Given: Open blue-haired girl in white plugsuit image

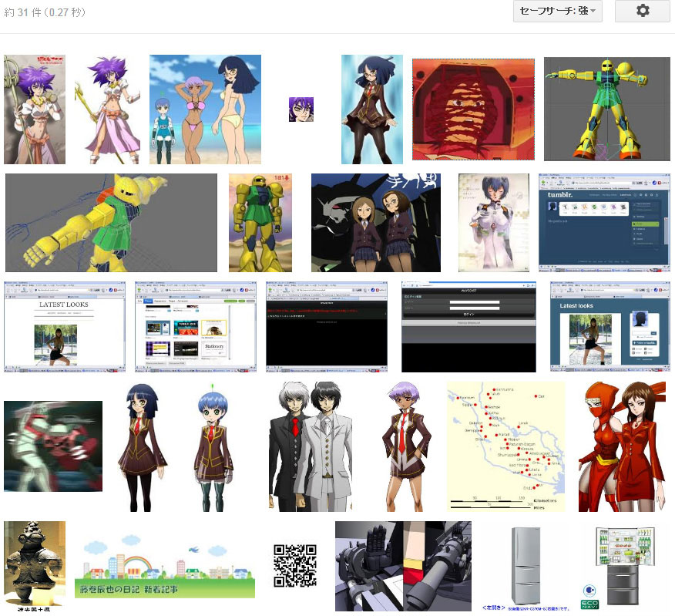Looking at the screenshot, I should [494, 223].
